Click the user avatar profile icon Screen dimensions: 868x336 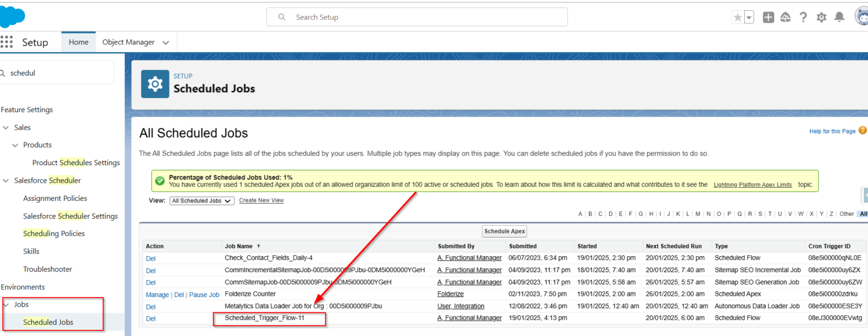coord(861,18)
